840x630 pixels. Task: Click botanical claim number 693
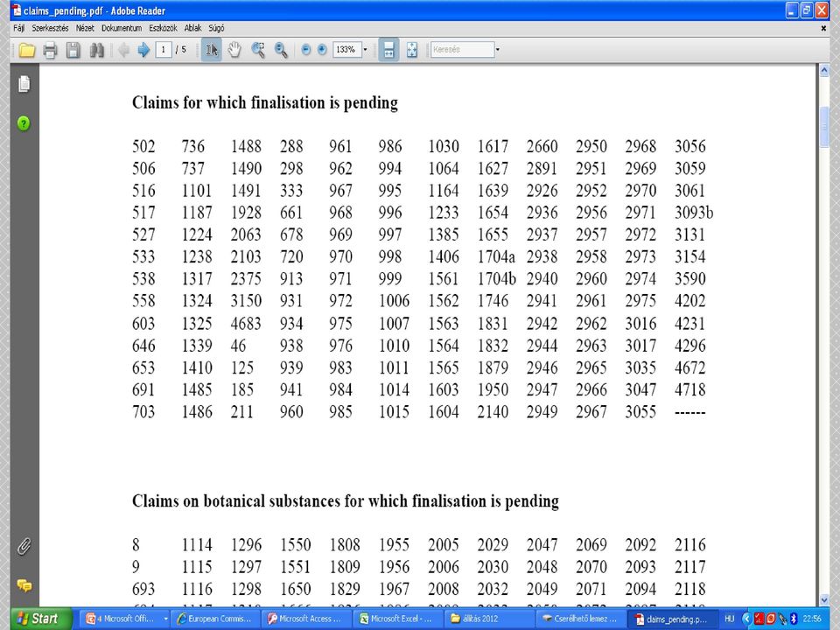[143, 589]
